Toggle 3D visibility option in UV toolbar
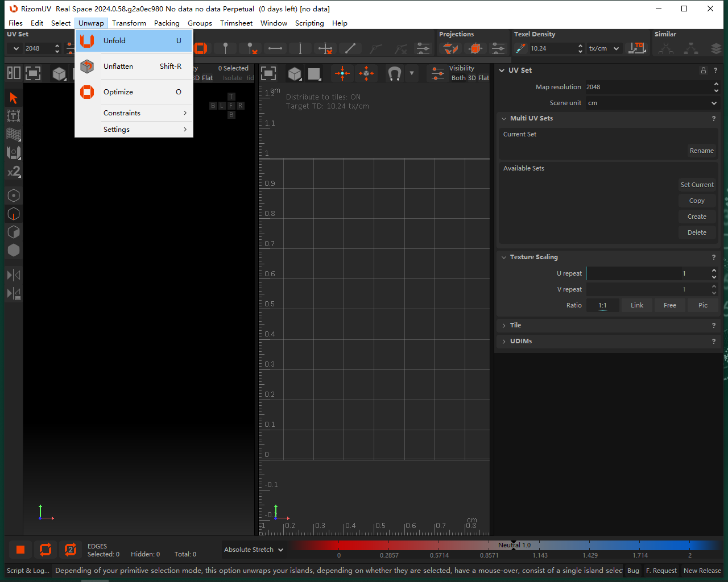This screenshot has height=582, width=728. (x=472, y=78)
